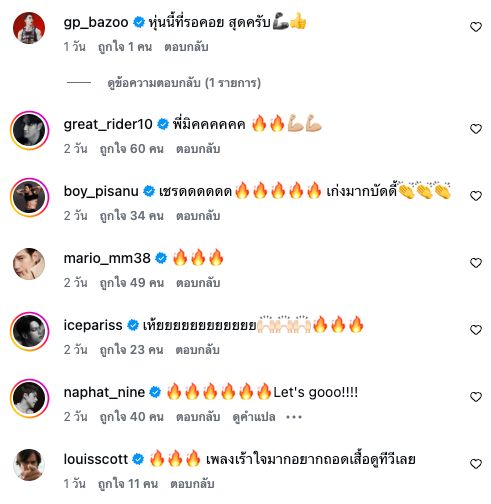The width and height of the screenshot is (491, 504).
Task: Open gp_bazoo's profile picture
Action: (29, 28)
